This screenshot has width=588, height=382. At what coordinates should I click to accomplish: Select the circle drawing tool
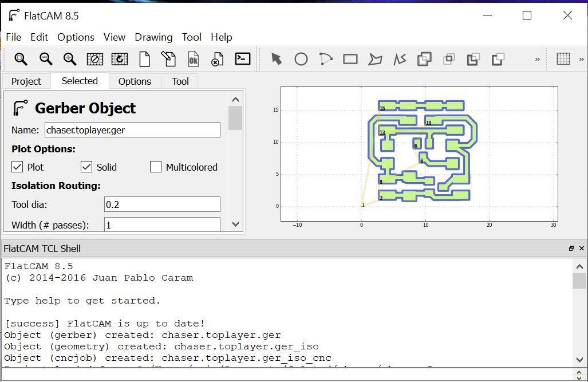(301, 59)
